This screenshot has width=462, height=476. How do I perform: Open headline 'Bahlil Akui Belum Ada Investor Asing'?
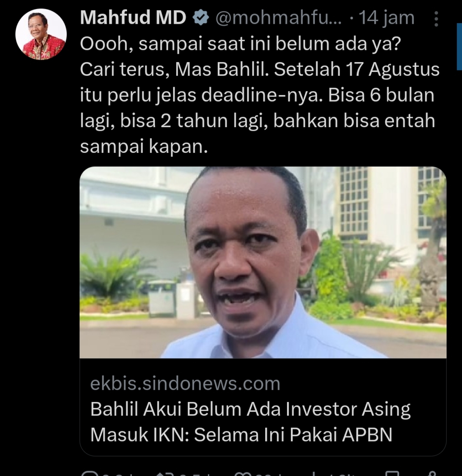[x=250, y=410]
